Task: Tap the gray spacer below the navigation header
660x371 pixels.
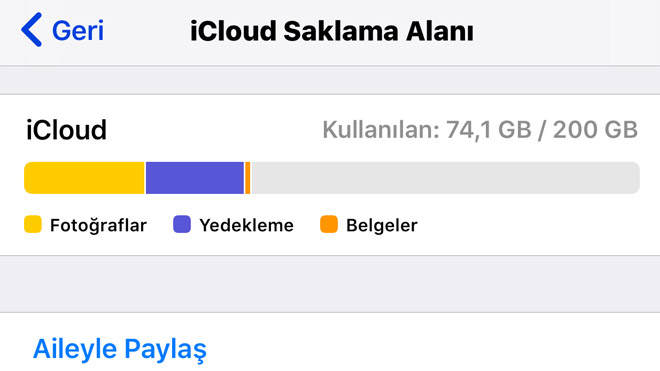Action: 330,80
